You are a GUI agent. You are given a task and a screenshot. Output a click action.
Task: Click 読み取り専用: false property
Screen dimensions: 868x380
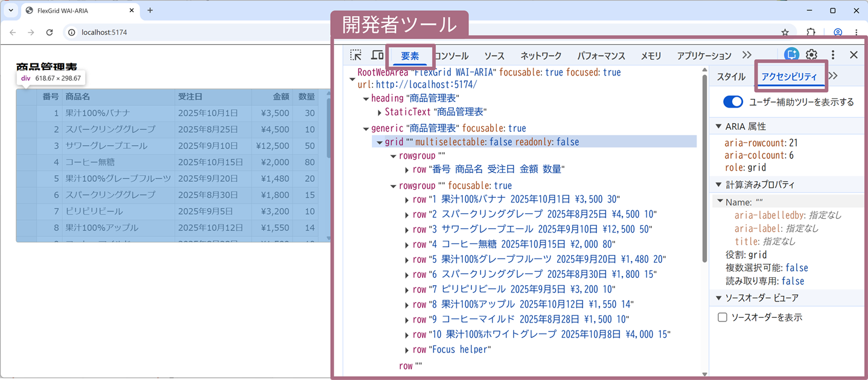pyautogui.click(x=765, y=281)
